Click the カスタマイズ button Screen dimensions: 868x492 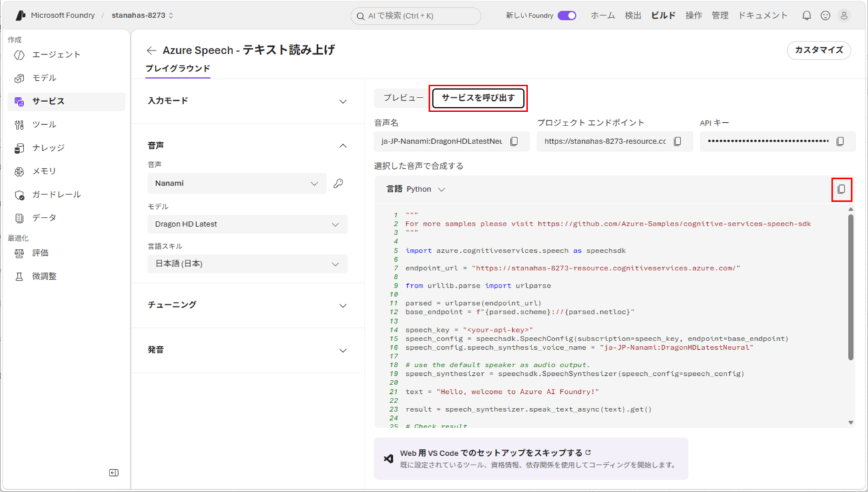point(819,50)
